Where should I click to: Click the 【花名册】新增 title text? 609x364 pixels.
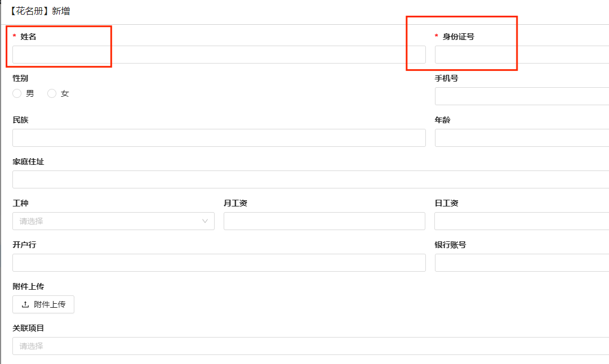point(39,11)
